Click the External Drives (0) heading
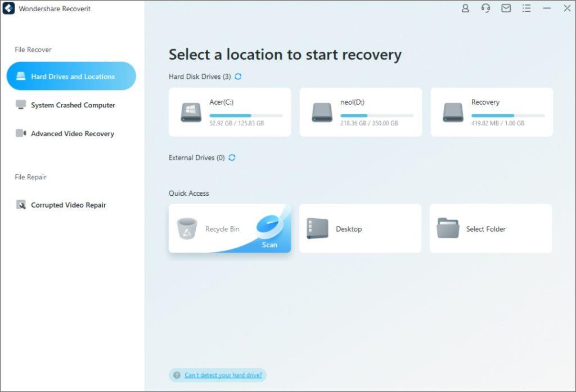Viewport: 576px width, 392px height. tap(196, 157)
